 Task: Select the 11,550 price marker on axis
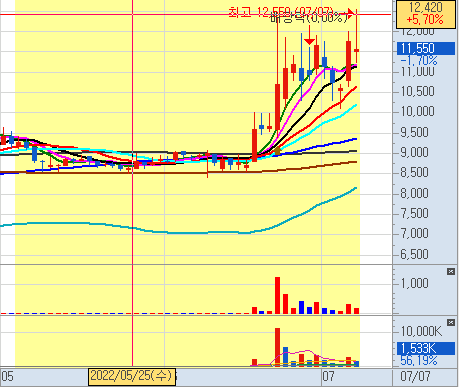(x=426, y=49)
